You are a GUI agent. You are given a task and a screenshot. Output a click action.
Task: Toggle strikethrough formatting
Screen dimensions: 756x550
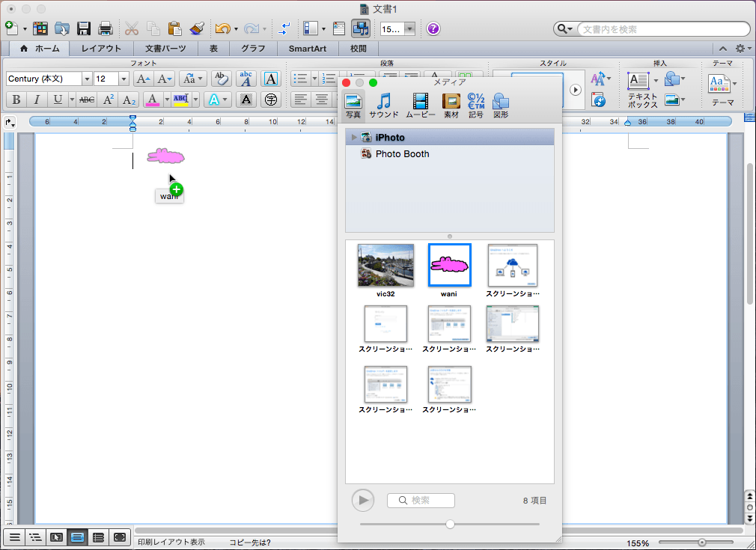[x=87, y=100]
